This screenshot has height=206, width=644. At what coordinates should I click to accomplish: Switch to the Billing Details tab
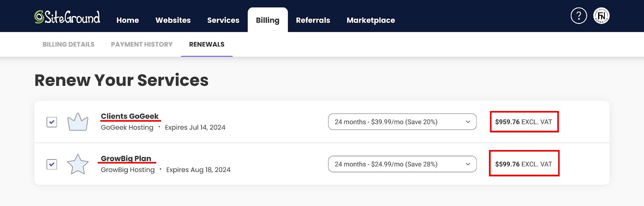[x=68, y=44]
